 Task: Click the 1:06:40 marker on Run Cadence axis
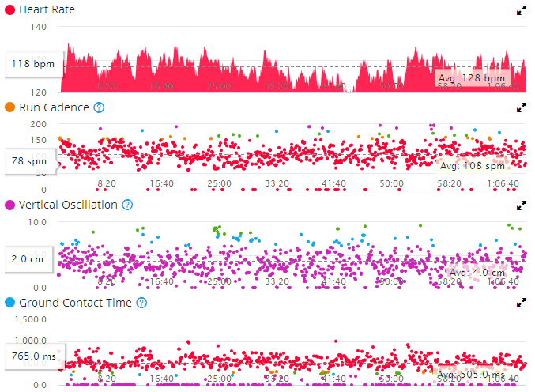(x=503, y=183)
